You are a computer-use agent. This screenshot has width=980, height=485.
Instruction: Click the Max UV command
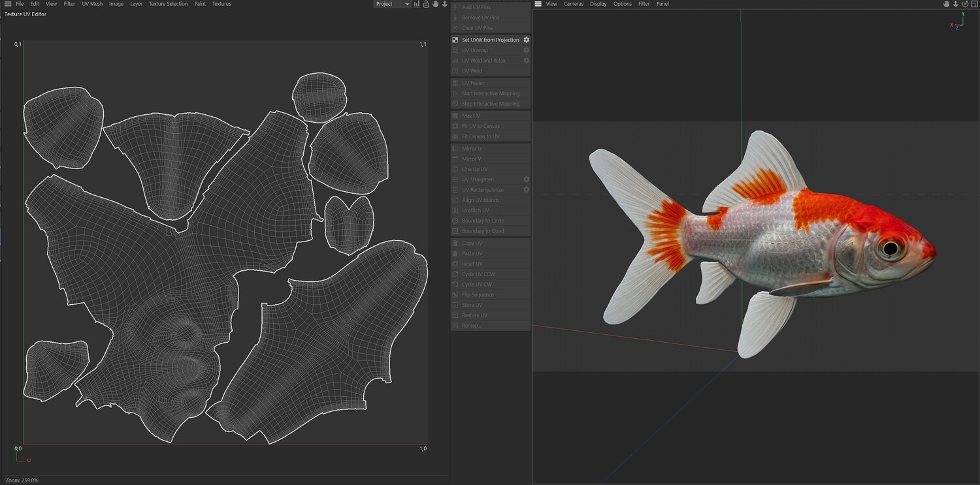click(x=491, y=116)
